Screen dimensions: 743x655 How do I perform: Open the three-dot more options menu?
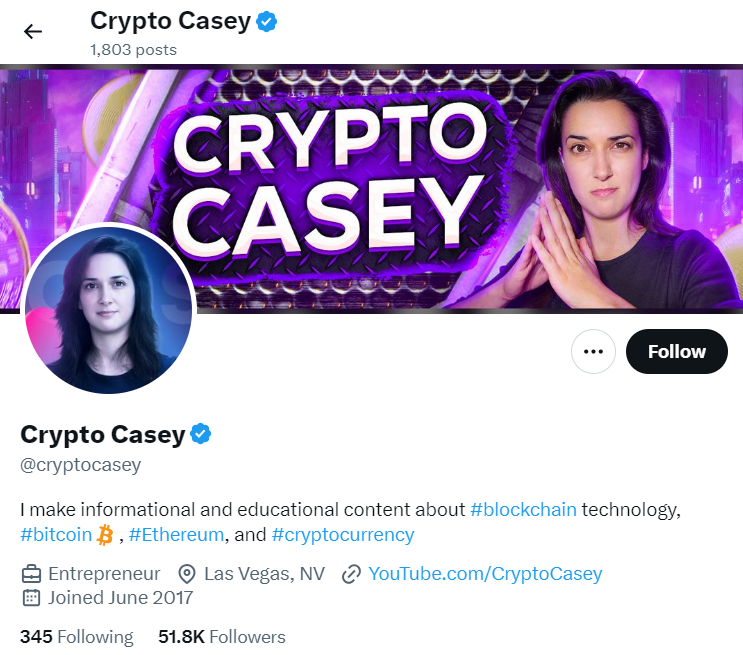click(593, 351)
